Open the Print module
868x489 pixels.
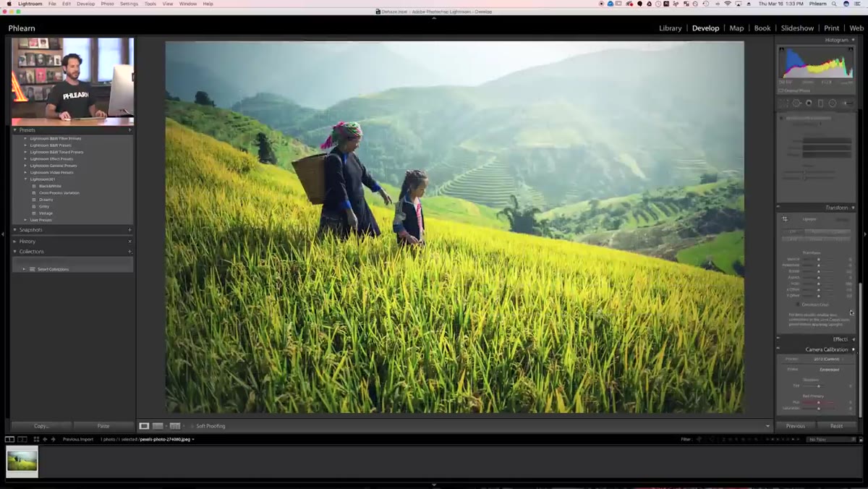[832, 28]
